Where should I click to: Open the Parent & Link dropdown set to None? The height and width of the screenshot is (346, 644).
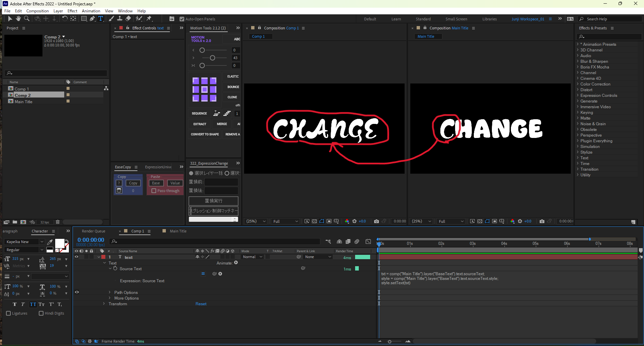(x=317, y=257)
